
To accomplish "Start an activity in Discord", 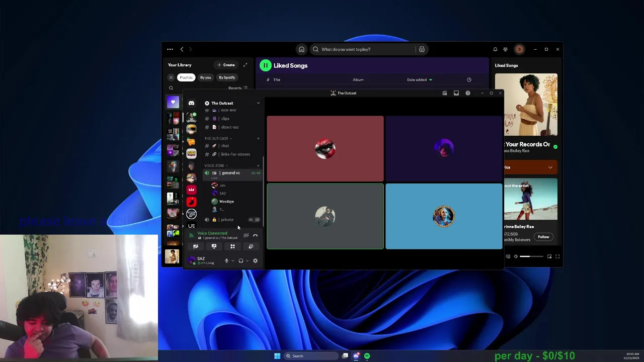I will tap(232, 246).
